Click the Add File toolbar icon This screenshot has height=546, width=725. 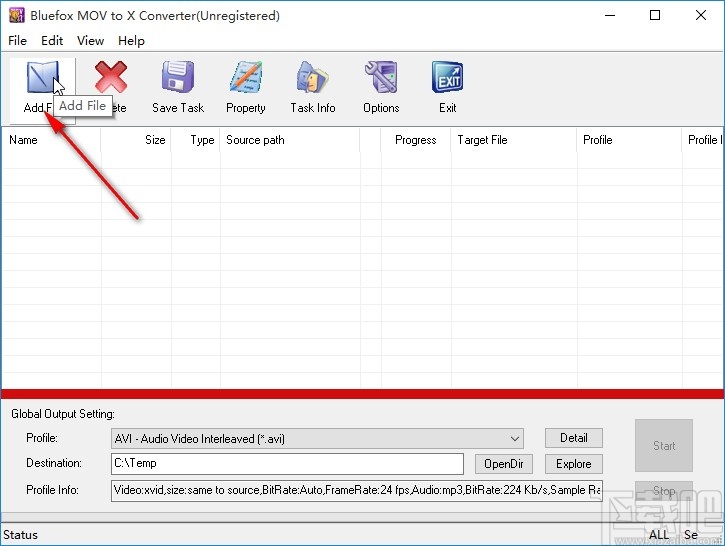click(x=42, y=77)
